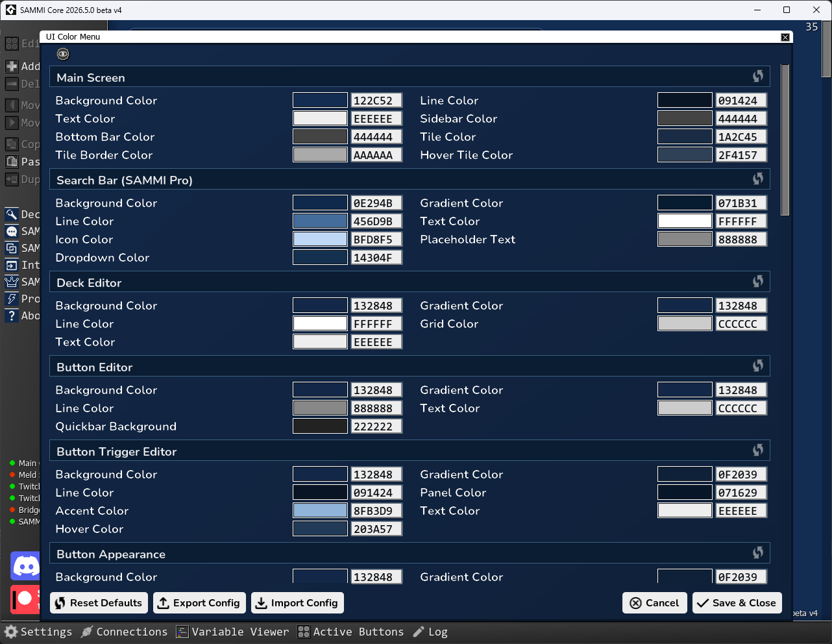Open the Variable Viewer
832x644 pixels.
(x=233, y=632)
